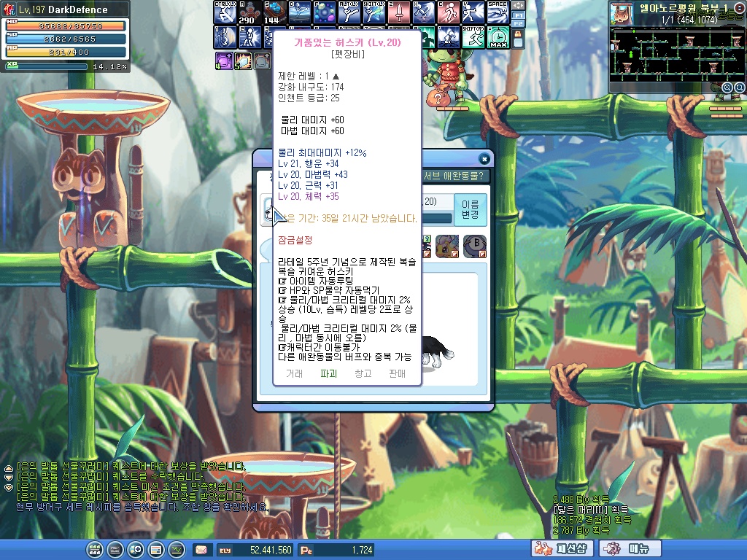Activate the F gem orb skill
Viewport: 747px width, 560px height.
pos(324,12)
